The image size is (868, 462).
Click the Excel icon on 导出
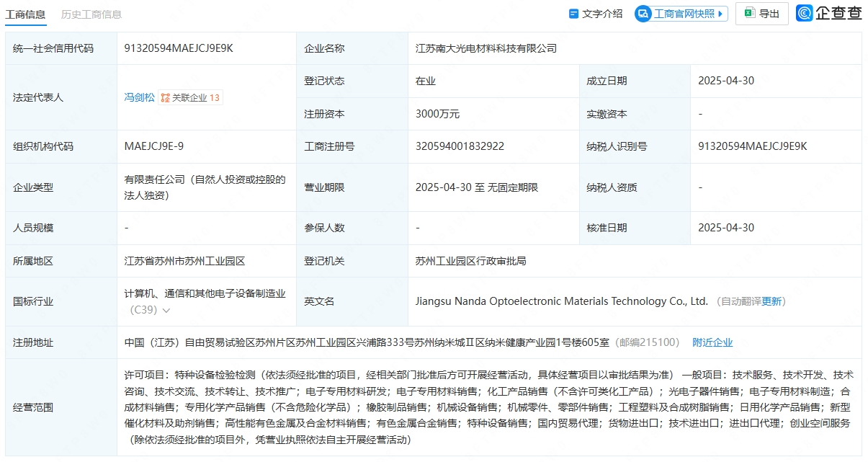coord(749,14)
